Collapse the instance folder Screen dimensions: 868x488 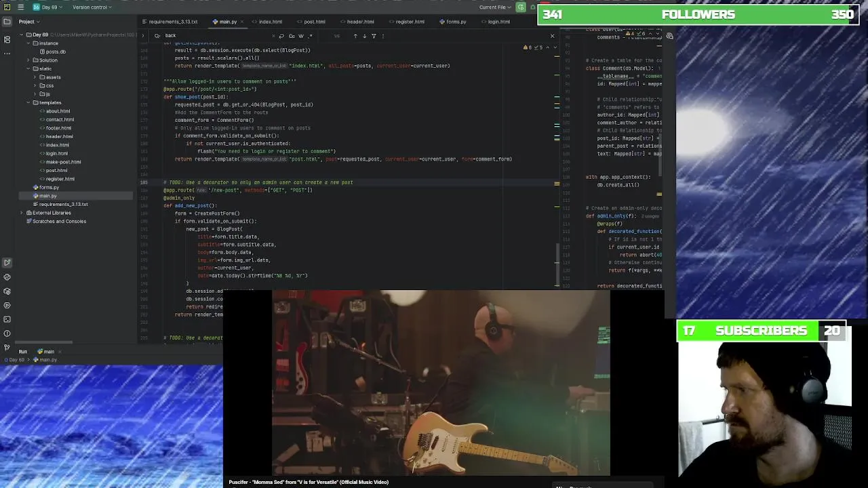(x=28, y=43)
